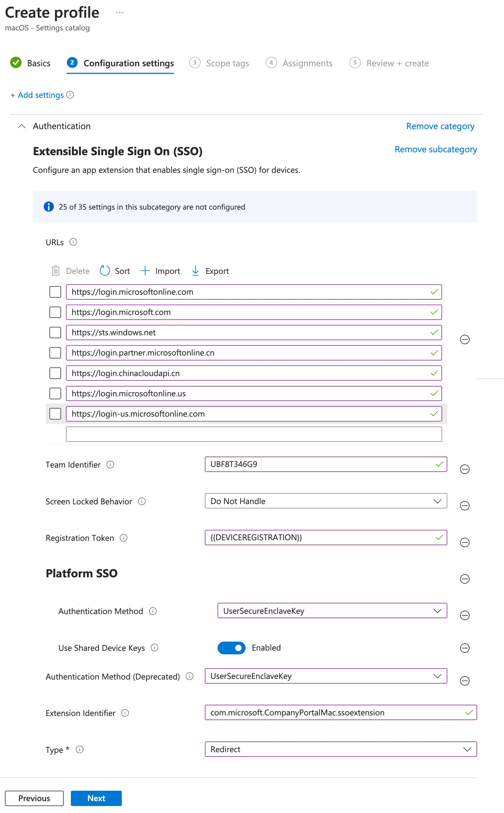Check the login.partner.microsoftonline.cn checkbox
The width and height of the screenshot is (504, 813).
pyautogui.click(x=55, y=353)
